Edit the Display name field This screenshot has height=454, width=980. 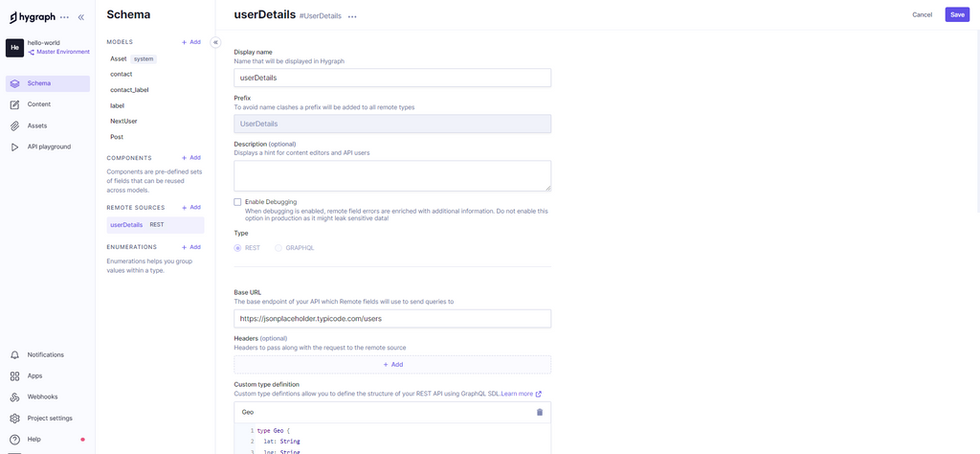click(392, 78)
